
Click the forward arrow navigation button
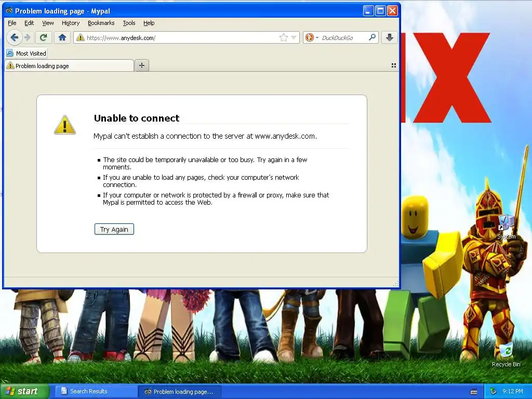point(28,37)
